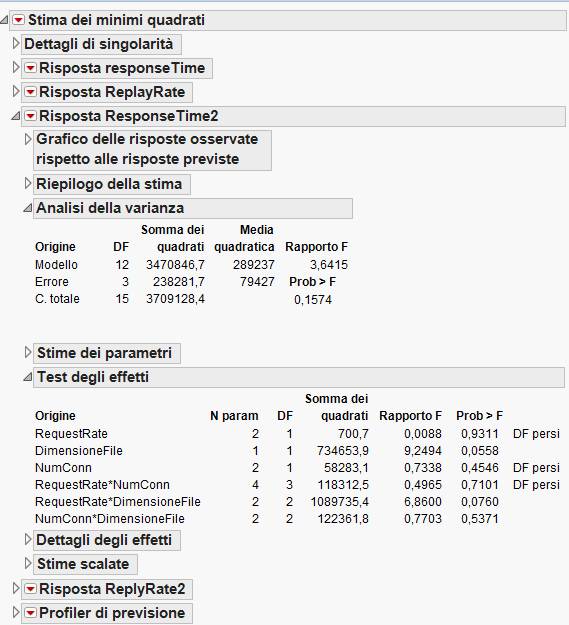This screenshot has width=569, height=625.
Task: Collapse the Stima dei minimi quadrati outline
Action: pyautogui.click(x=4, y=20)
